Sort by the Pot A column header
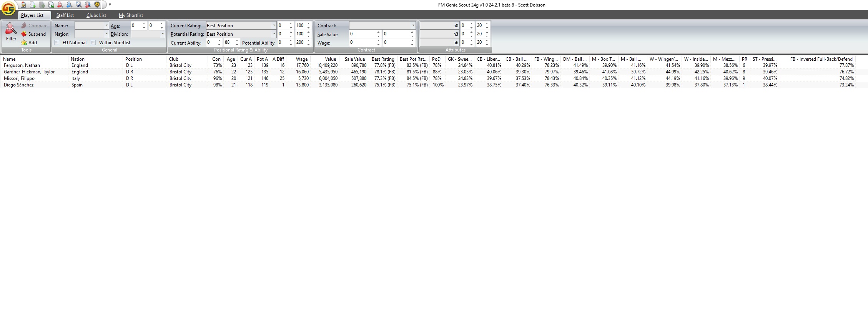868x332 pixels. [x=262, y=59]
